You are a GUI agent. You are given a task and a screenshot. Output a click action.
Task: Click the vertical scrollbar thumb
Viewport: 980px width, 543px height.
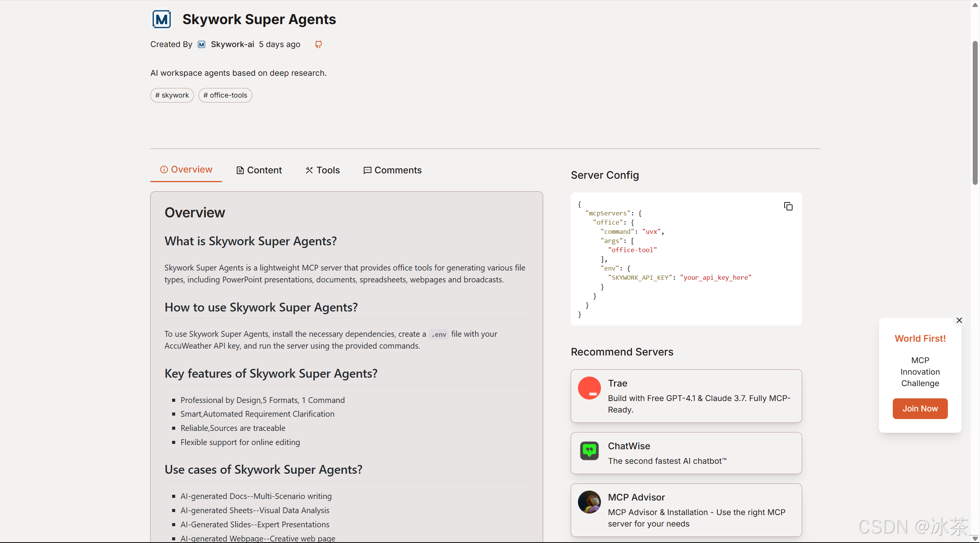(x=975, y=113)
